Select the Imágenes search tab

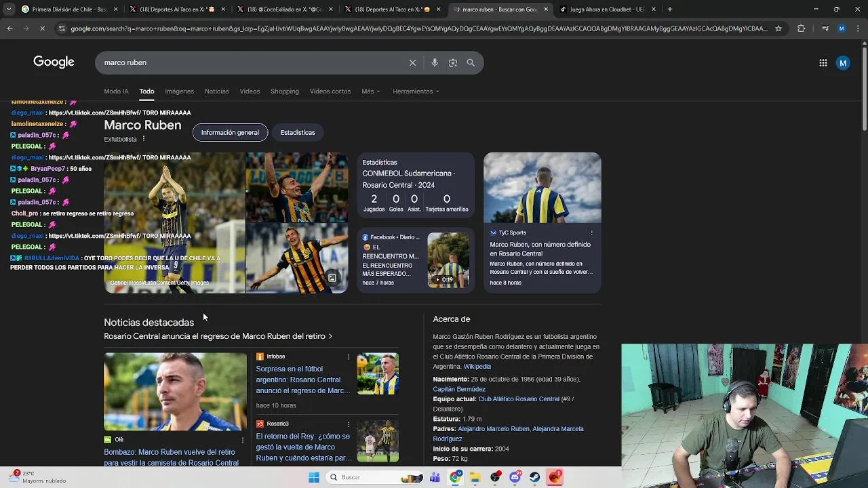point(179,91)
